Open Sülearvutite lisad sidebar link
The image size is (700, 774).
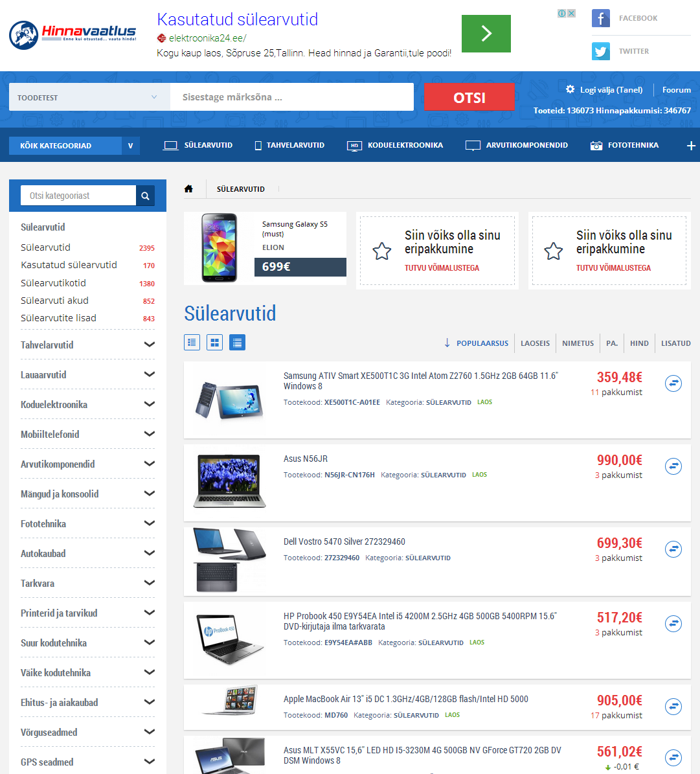pos(58,319)
